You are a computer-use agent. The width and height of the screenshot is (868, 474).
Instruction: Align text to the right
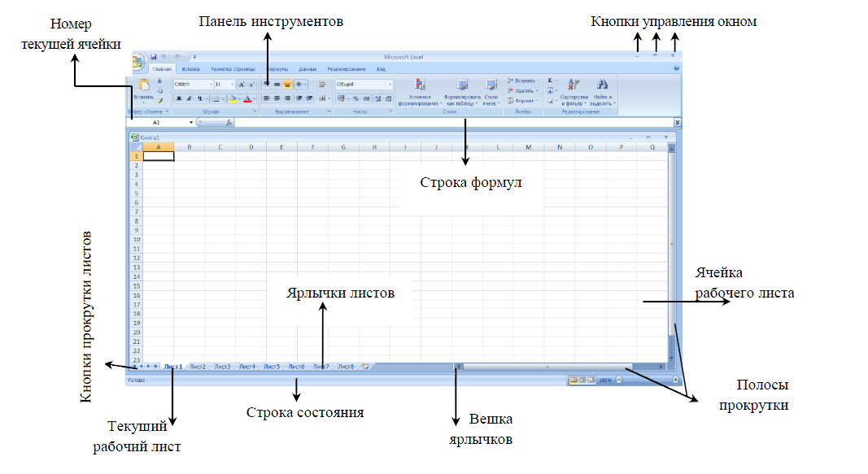point(287,98)
